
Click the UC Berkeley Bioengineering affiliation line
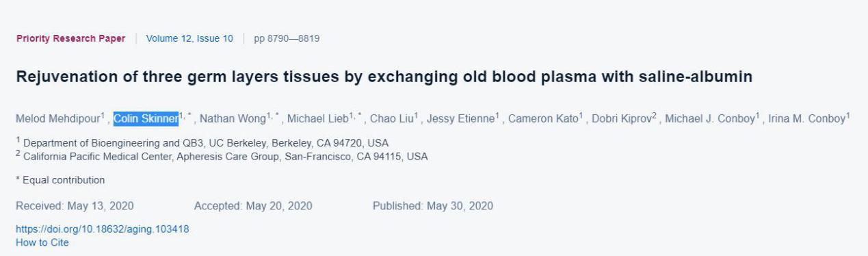tap(202, 142)
